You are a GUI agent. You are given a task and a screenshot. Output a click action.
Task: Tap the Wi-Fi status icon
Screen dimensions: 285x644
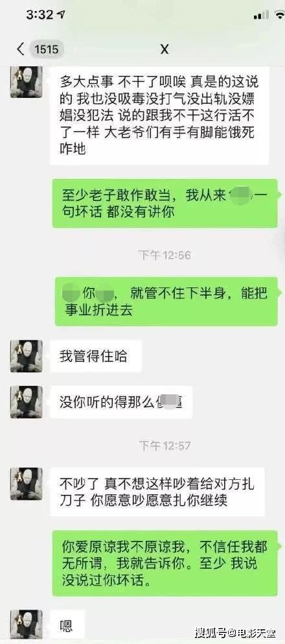[280, 15]
